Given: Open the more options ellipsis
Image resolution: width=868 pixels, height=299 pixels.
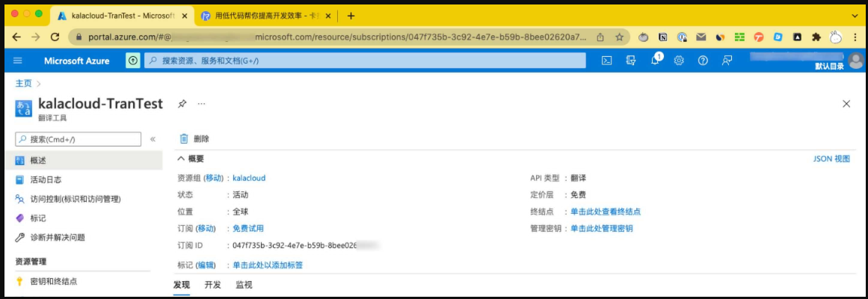Looking at the screenshot, I should coord(202,104).
